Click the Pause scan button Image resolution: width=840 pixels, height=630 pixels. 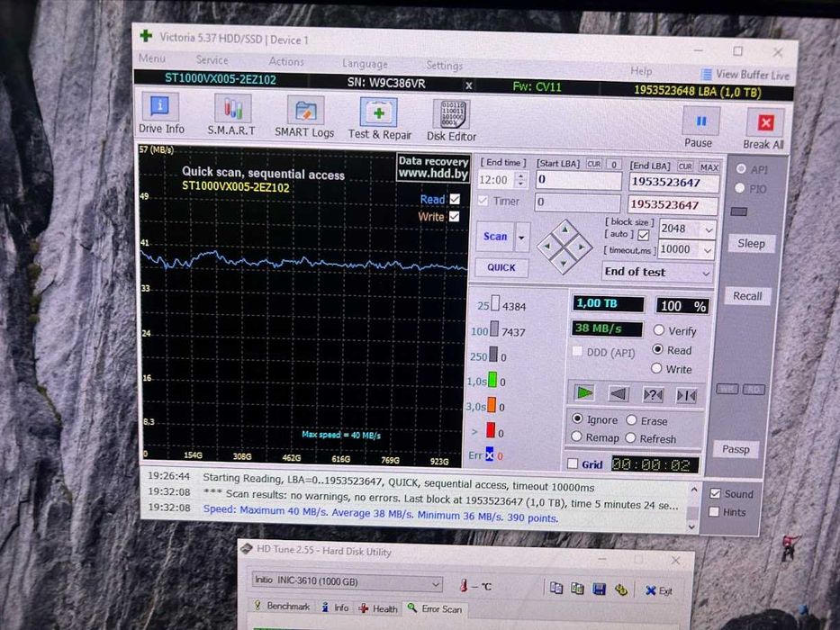(x=700, y=126)
